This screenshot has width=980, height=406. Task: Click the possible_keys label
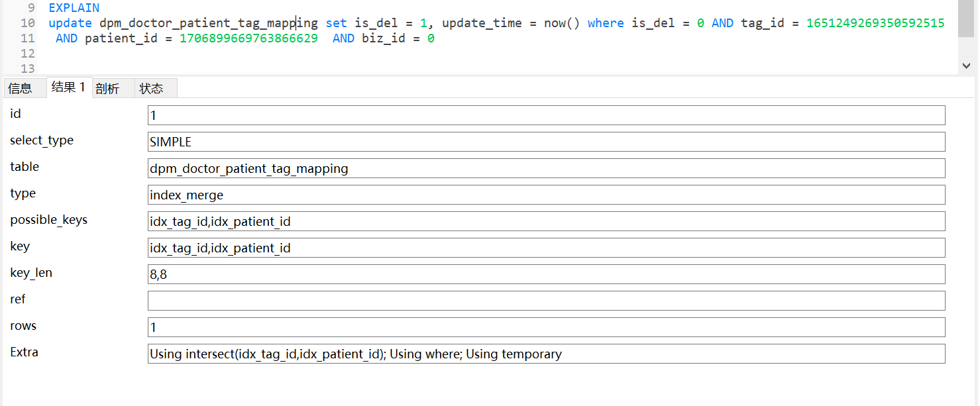pos(49,220)
